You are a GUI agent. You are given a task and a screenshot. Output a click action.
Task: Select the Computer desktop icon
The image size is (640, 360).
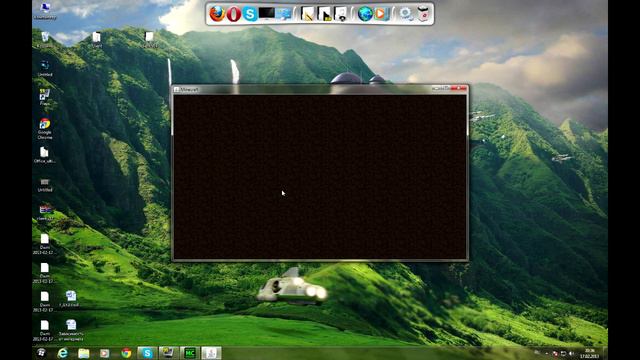[x=45, y=11]
